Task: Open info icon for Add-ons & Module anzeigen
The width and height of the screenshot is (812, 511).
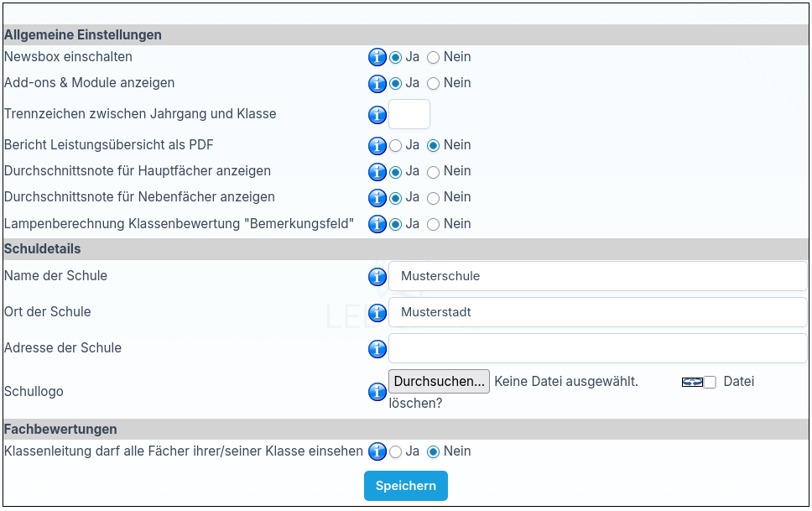Action: click(377, 84)
